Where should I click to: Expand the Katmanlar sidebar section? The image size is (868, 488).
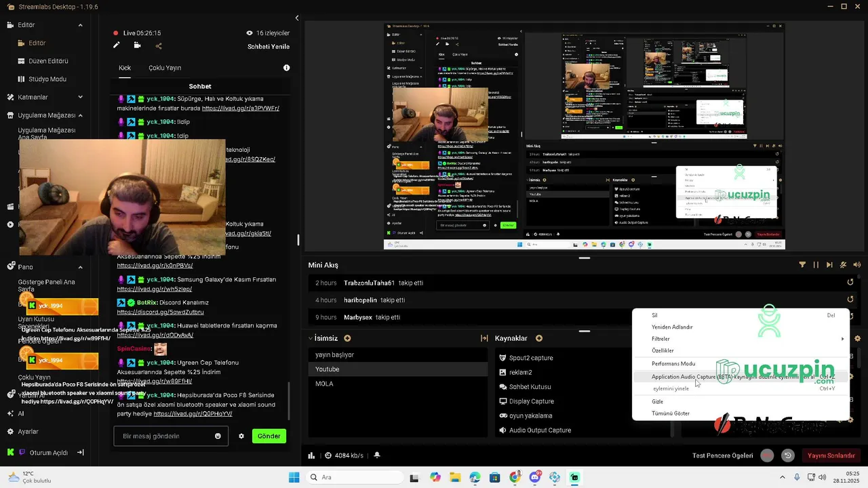pos(80,97)
